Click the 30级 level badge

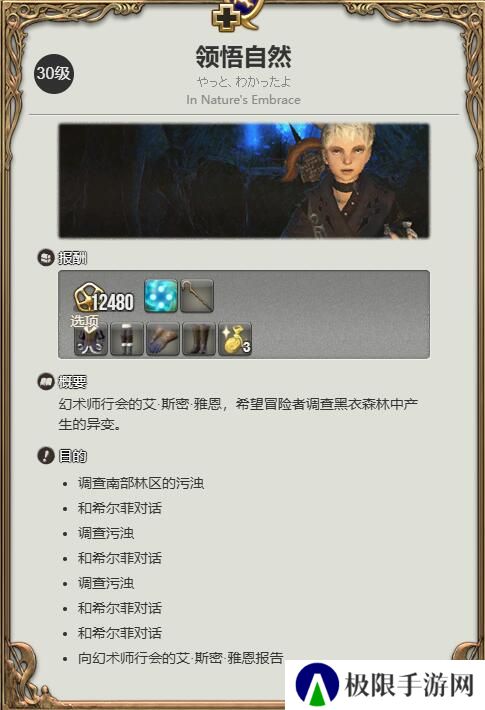[x=54, y=73]
